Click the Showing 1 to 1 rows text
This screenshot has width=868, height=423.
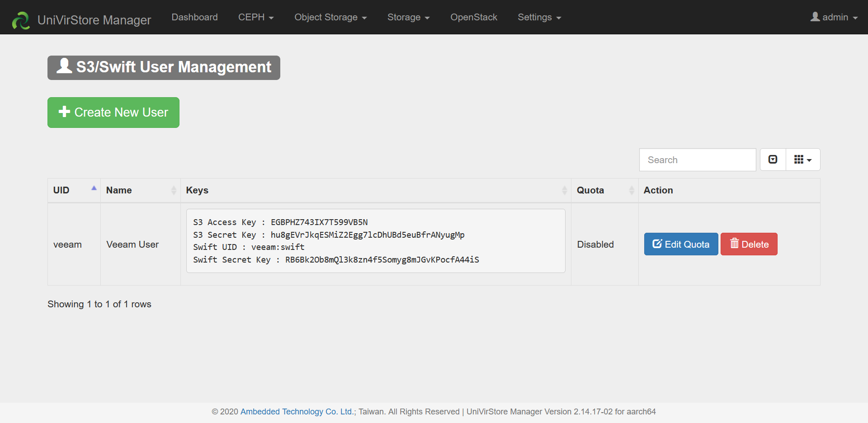coord(99,304)
